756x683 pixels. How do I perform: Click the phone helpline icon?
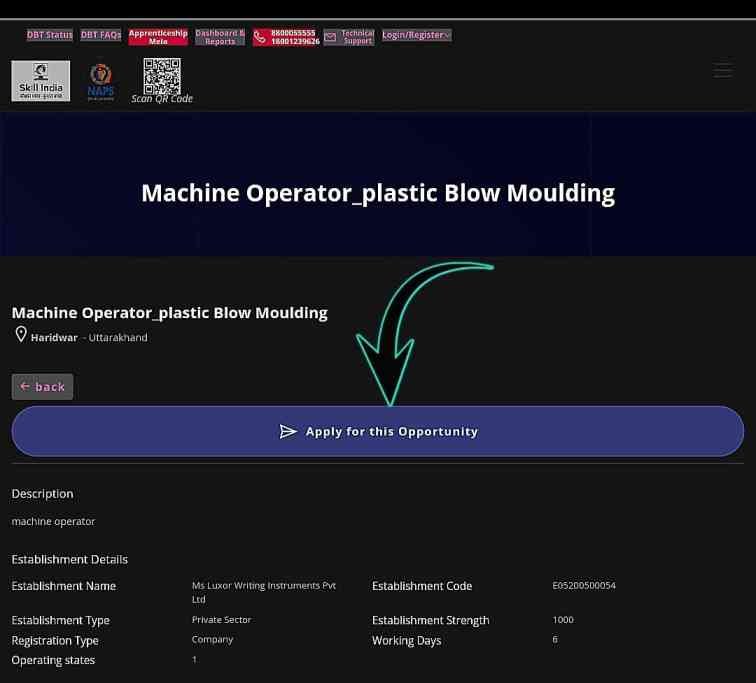[x=260, y=37]
